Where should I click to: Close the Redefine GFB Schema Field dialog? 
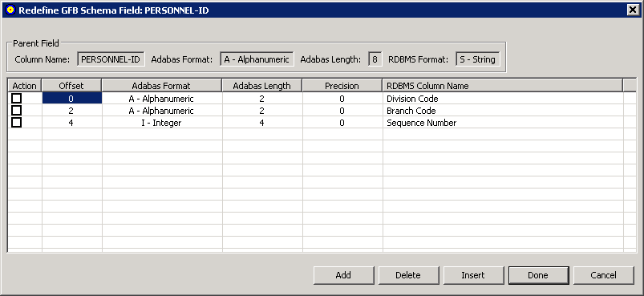click(x=632, y=10)
